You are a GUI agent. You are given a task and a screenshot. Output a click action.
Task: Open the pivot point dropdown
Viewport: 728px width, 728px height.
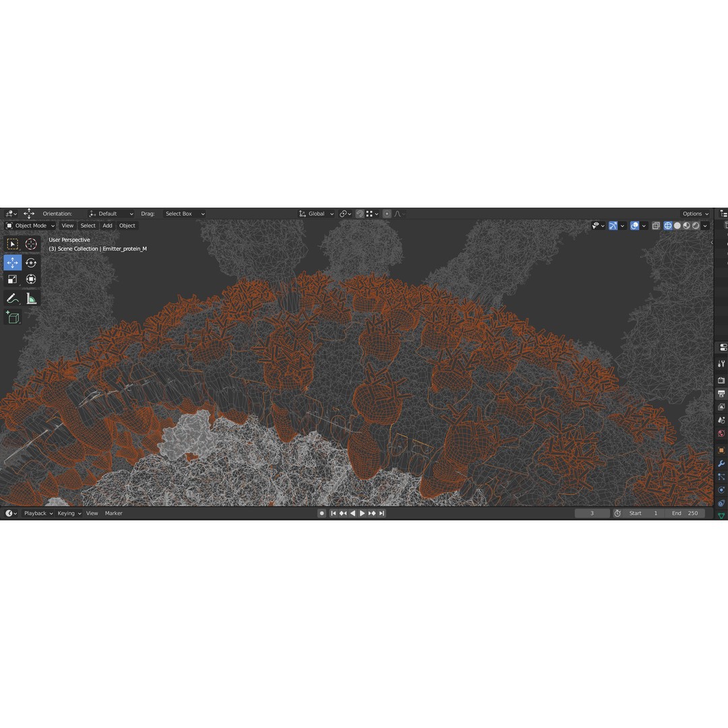(x=345, y=214)
